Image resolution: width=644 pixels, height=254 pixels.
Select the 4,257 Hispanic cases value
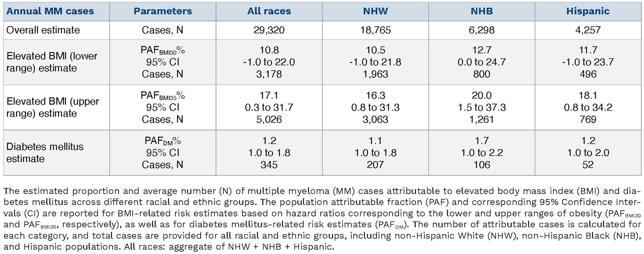click(588, 30)
